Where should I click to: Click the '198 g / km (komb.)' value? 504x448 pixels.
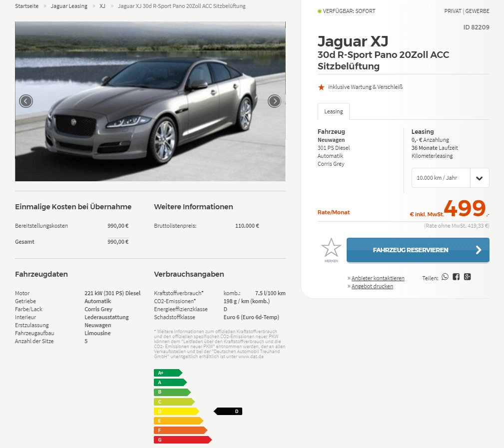coord(247,301)
